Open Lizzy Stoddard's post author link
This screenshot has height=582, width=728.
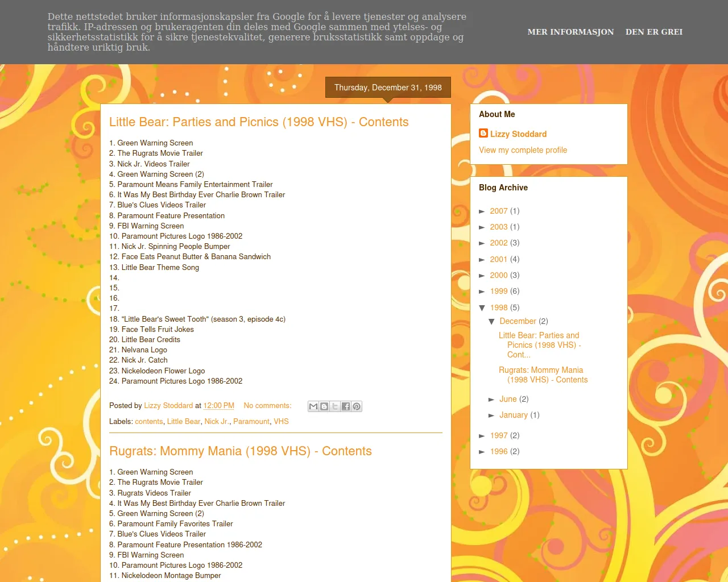click(x=168, y=406)
